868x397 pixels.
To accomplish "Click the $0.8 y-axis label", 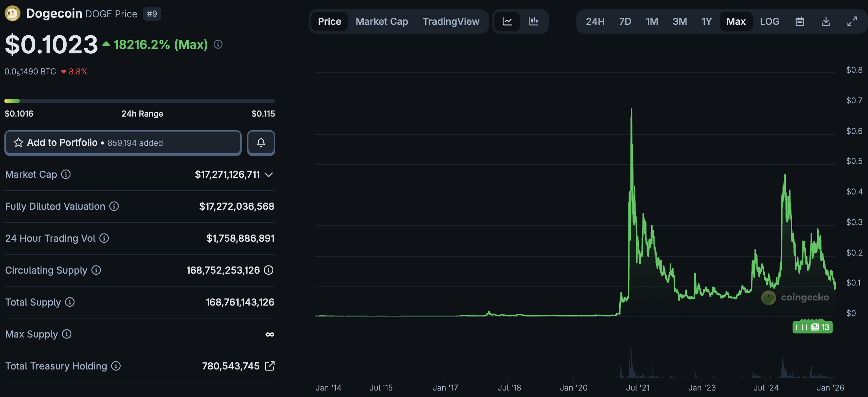I will point(854,70).
